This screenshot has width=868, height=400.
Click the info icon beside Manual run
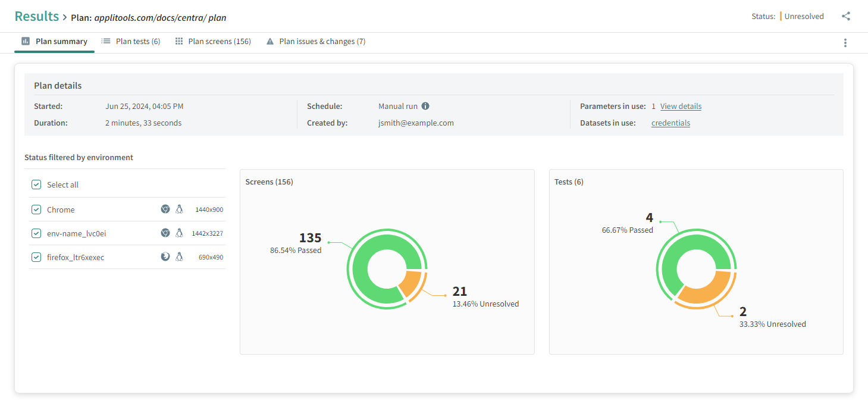tap(425, 107)
